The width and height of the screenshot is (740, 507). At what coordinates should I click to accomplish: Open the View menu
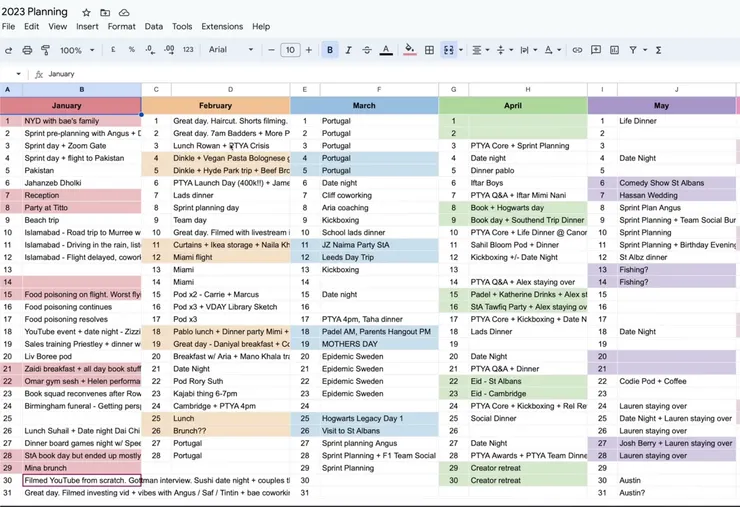click(x=58, y=26)
